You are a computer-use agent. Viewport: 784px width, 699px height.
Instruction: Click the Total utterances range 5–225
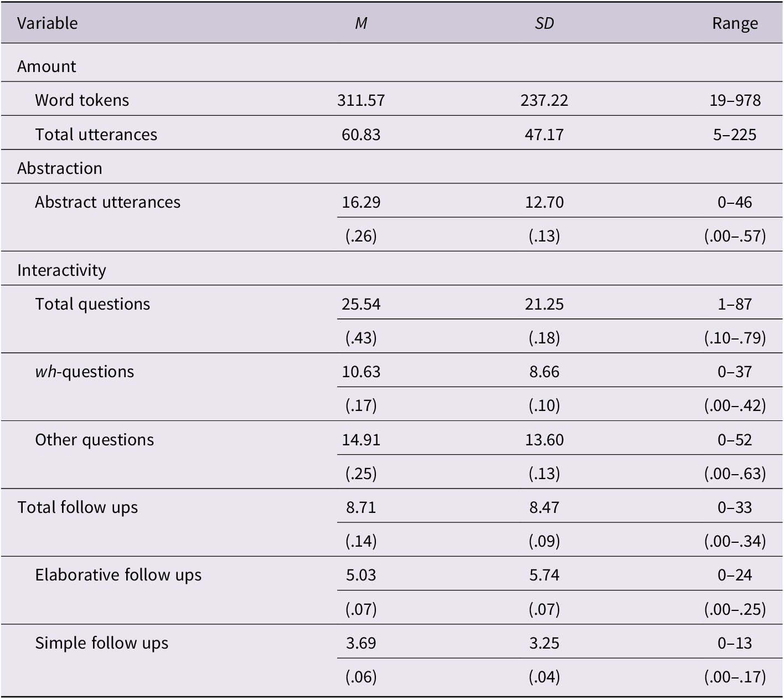coord(735,135)
